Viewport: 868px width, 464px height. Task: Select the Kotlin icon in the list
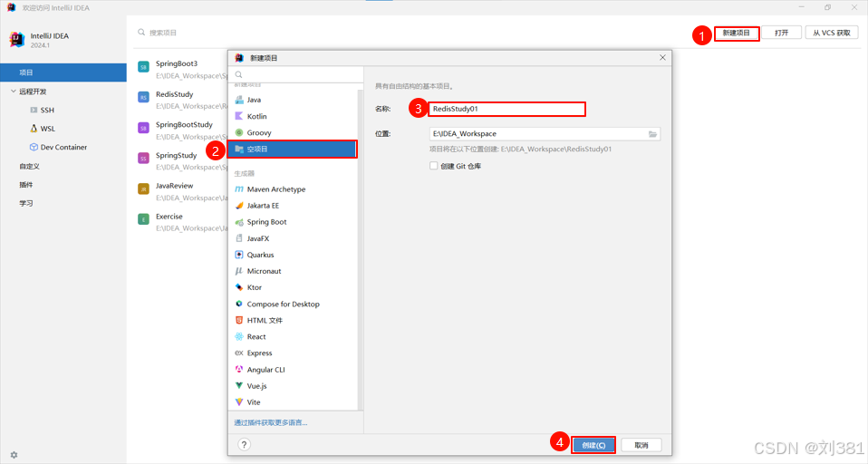(239, 116)
